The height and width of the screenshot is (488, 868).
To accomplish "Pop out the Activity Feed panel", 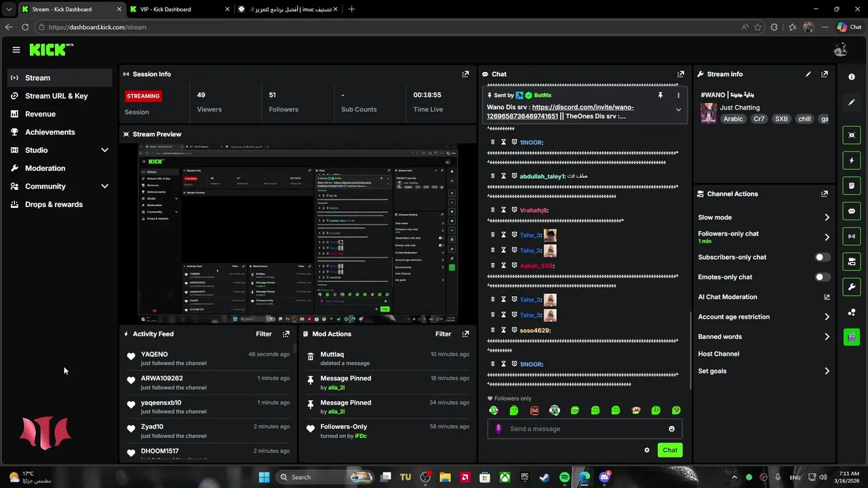I will pos(286,334).
